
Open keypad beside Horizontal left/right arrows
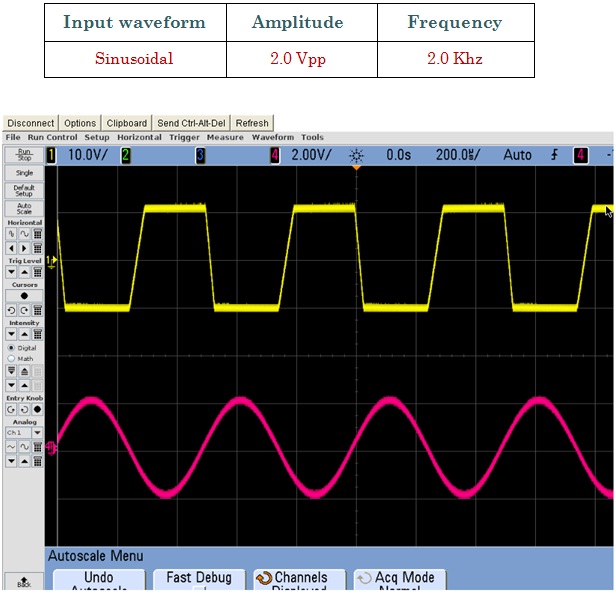[37, 248]
